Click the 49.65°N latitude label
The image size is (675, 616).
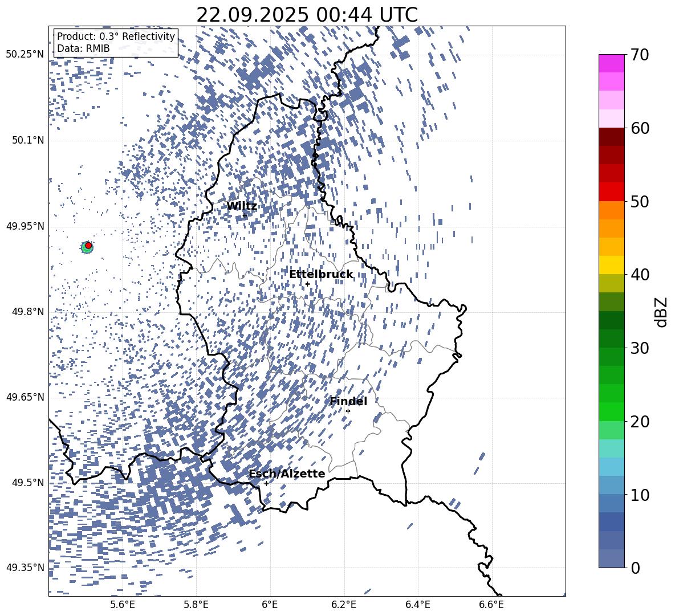click(x=25, y=397)
